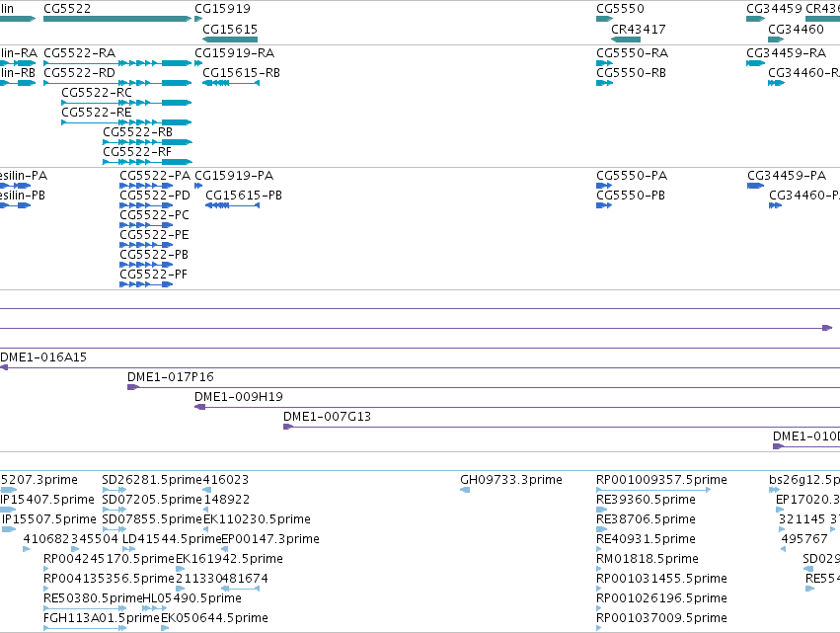Screen dimensions: 840x633
Task: Click protein CG15615-PB glyph
Action: 233,205
